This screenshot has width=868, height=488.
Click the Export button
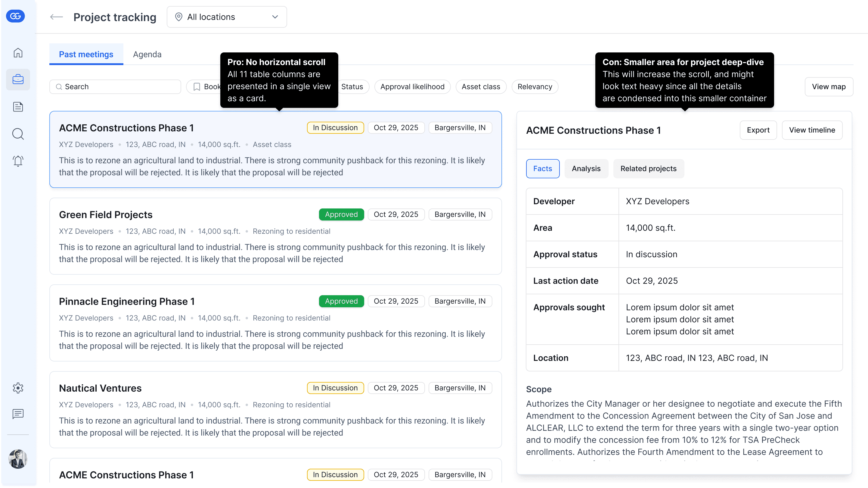tap(758, 130)
